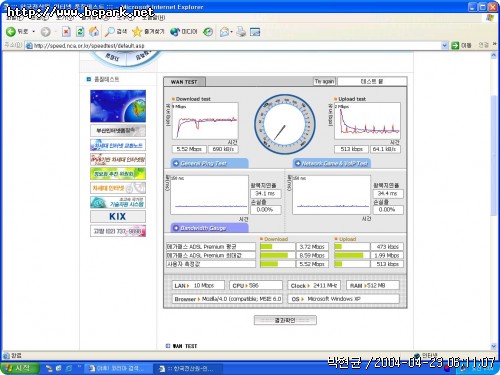Open the grey banner below the earth image

(x=118, y=130)
